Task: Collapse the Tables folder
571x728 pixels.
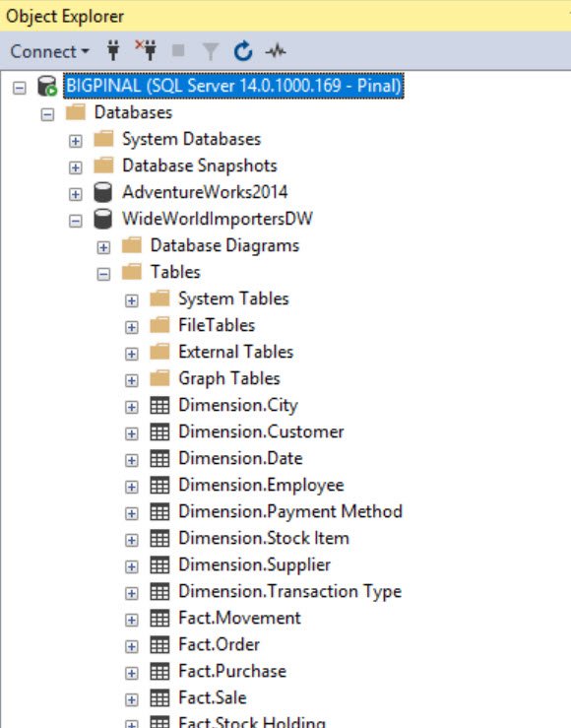Action: 103,274
